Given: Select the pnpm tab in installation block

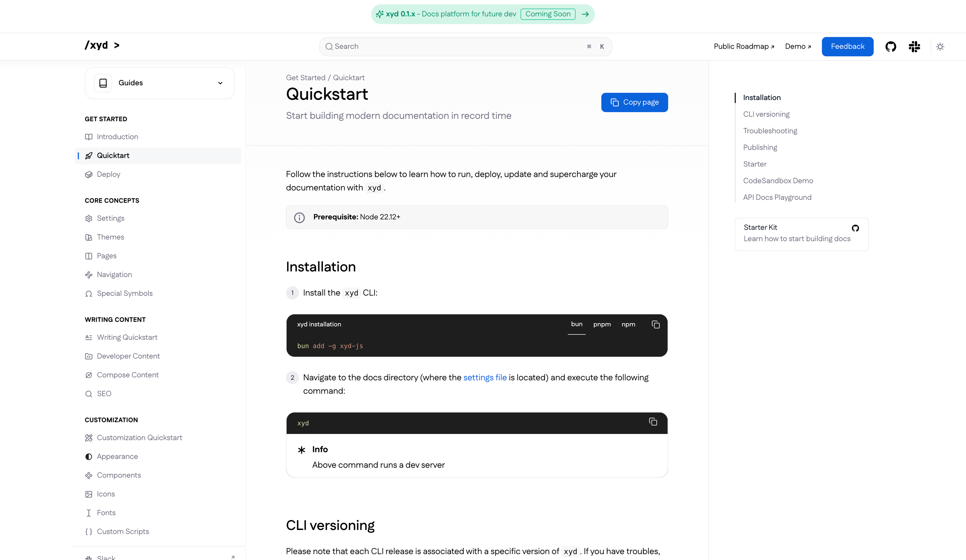Looking at the screenshot, I should coord(602,325).
